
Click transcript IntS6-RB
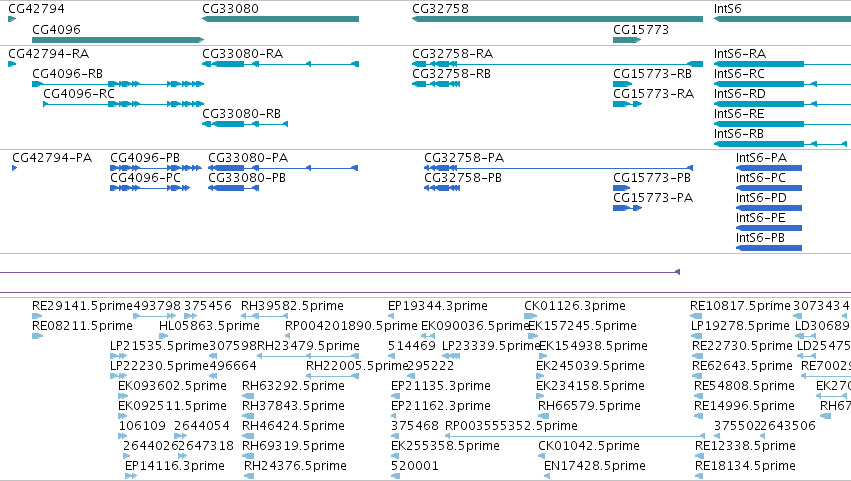click(739, 134)
